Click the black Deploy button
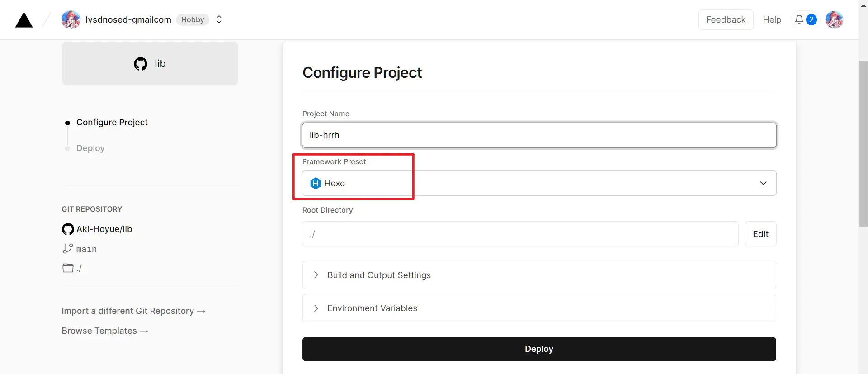This screenshot has height=374, width=868. pyautogui.click(x=539, y=349)
